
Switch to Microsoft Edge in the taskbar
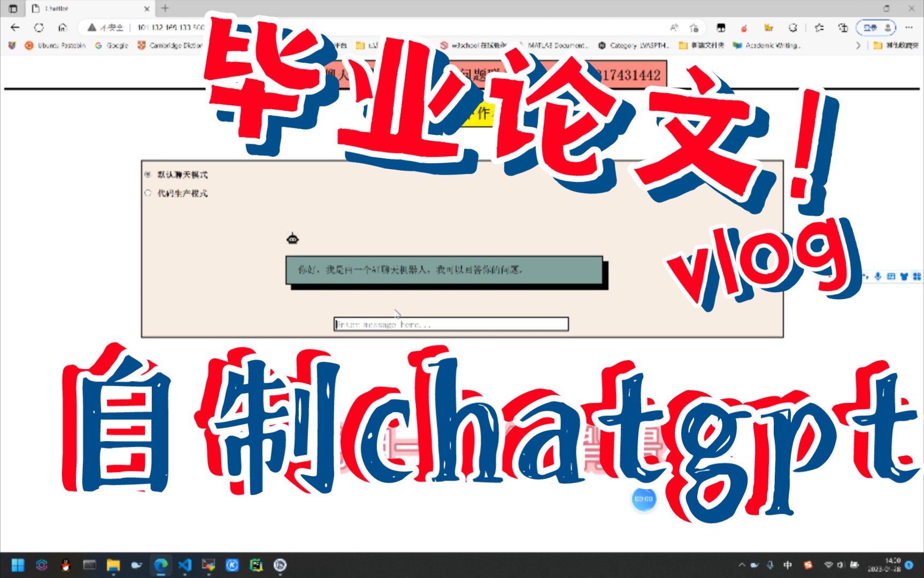(160, 565)
